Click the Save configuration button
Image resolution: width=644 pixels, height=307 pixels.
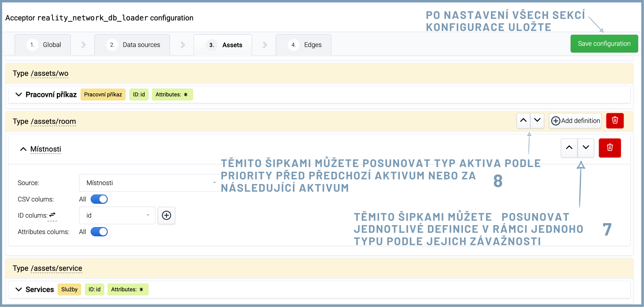coord(604,44)
